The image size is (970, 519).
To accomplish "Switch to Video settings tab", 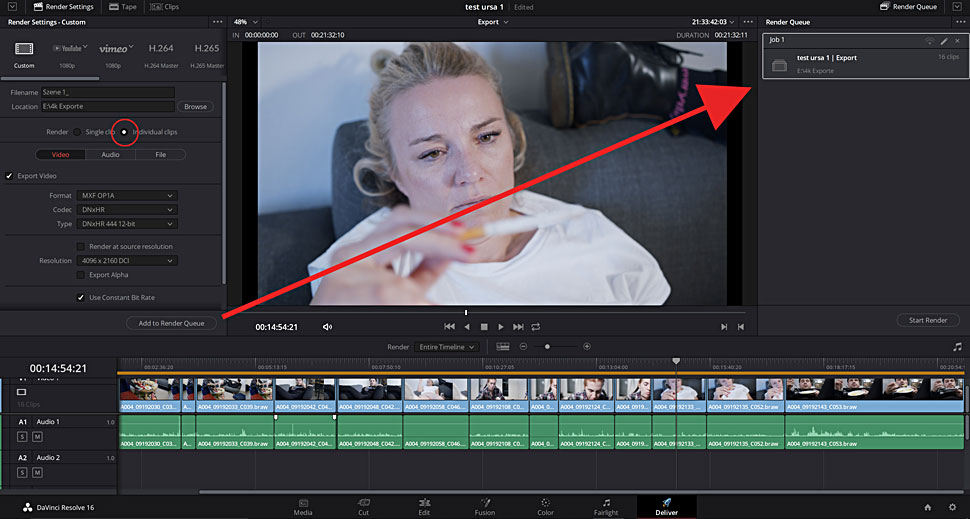I will pos(61,155).
